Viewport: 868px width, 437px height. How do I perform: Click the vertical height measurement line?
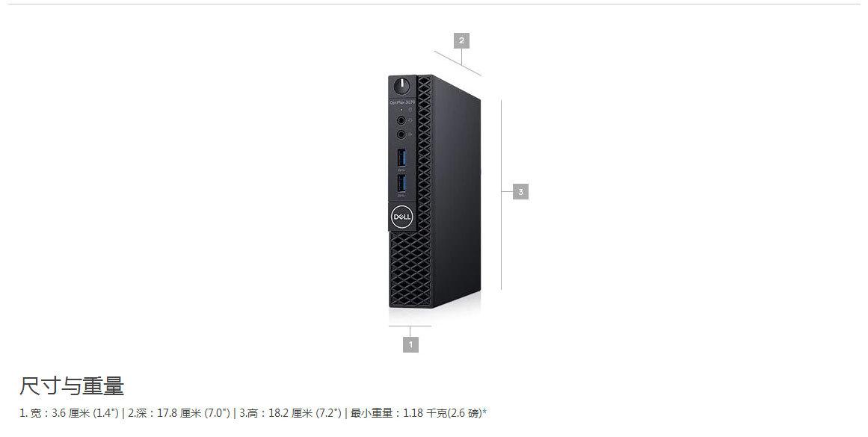[502, 195]
